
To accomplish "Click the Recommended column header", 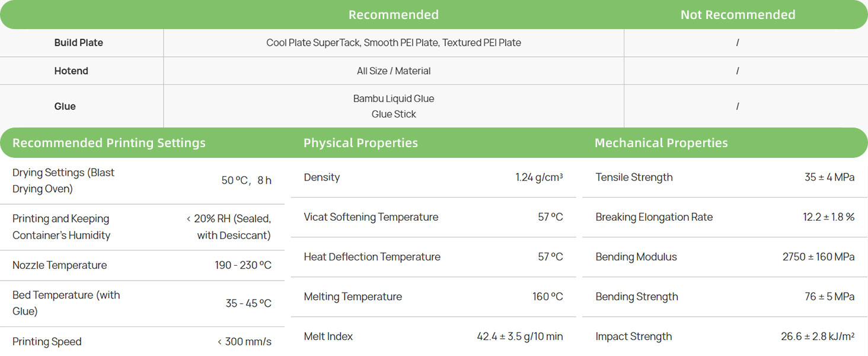I will coord(393,15).
